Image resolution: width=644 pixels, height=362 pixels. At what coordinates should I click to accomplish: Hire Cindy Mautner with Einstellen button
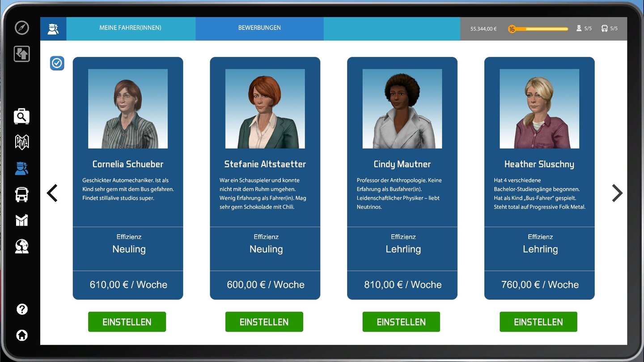(401, 322)
